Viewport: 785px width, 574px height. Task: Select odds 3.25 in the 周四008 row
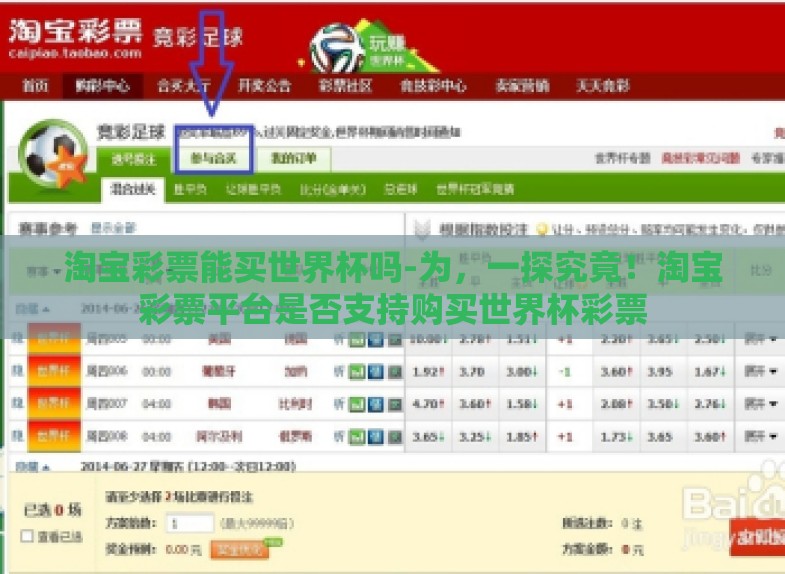pyautogui.click(x=474, y=437)
